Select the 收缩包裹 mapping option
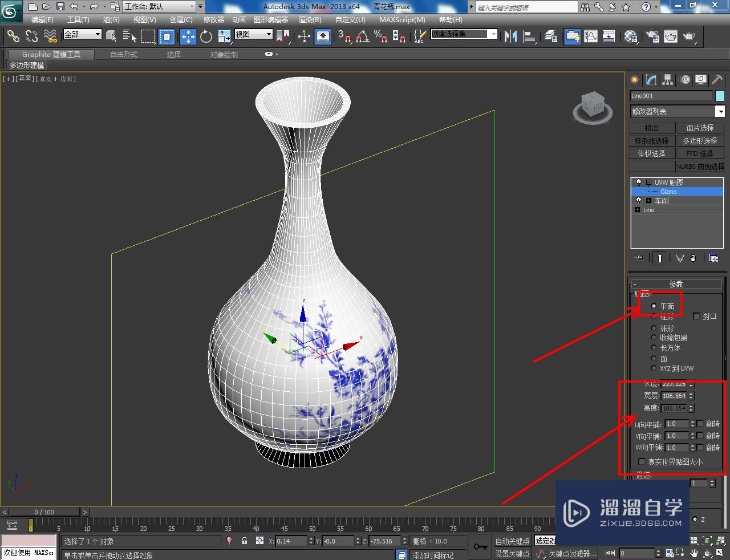Viewport: 730px width, 560px height. pos(654,338)
